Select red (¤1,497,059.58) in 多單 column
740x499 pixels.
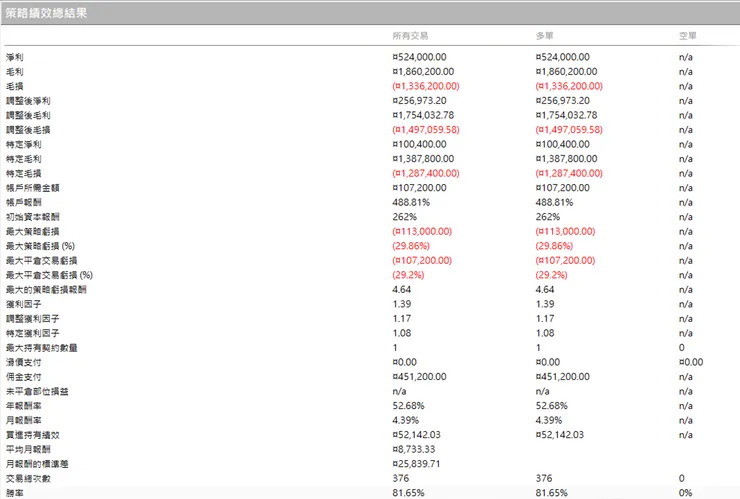[569, 130]
